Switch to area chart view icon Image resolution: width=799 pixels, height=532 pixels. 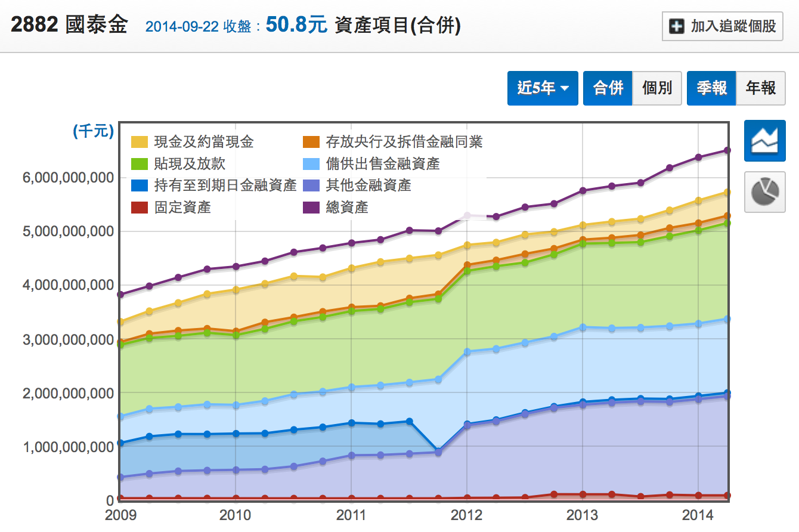[764, 140]
